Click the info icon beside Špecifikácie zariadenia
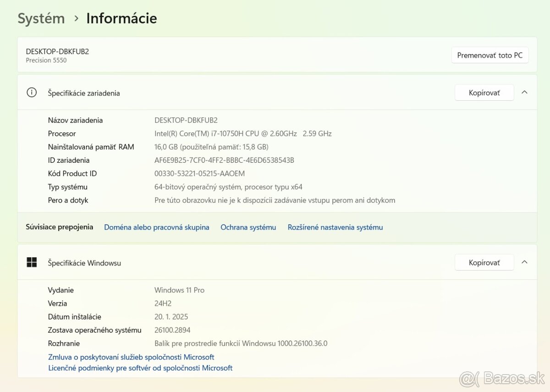The width and height of the screenshot is (550, 392). (x=31, y=92)
